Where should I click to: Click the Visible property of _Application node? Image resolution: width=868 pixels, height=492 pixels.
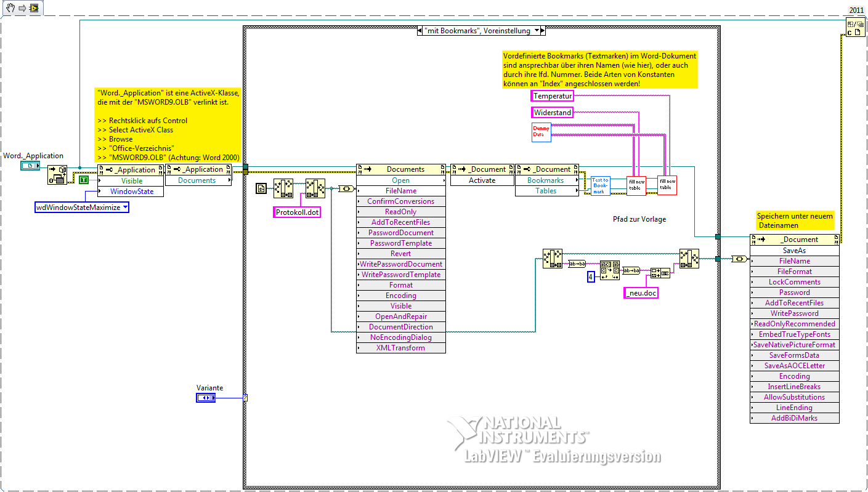(x=131, y=181)
